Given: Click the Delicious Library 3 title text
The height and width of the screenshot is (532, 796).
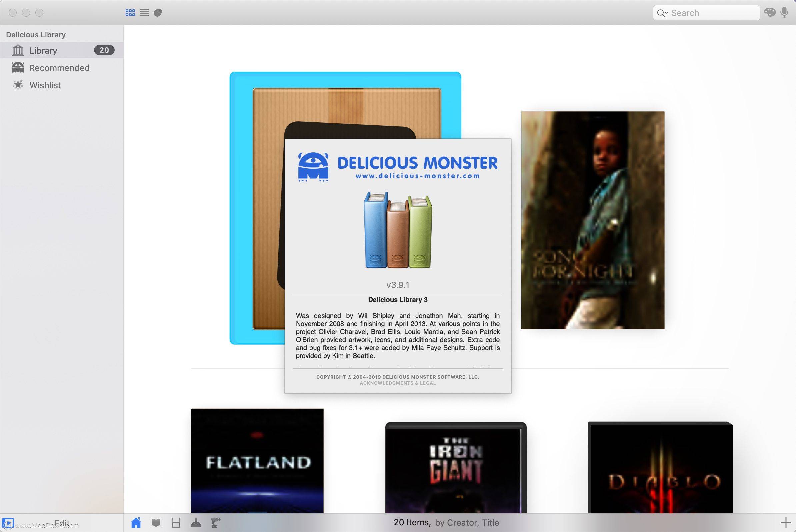Looking at the screenshot, I should tap(398, 300).
